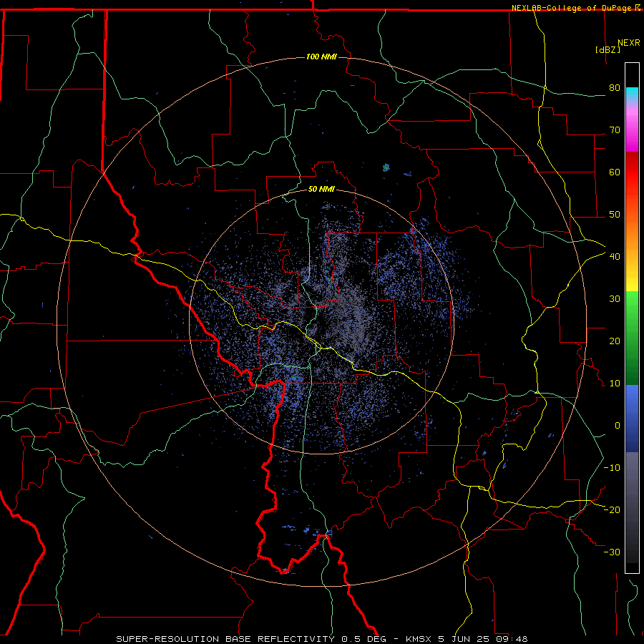
Task: Click the "SUPER-RESOLUTION BASE REFLECTIVITY" caption text
Action: 225,639
